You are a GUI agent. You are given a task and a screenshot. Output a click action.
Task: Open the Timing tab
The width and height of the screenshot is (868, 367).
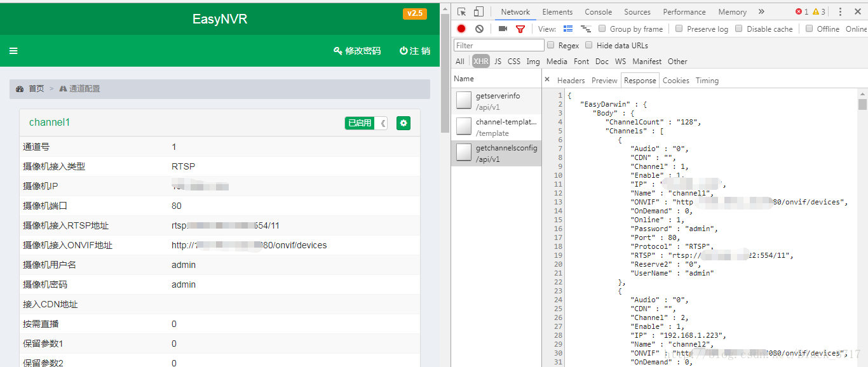(707, 80)
